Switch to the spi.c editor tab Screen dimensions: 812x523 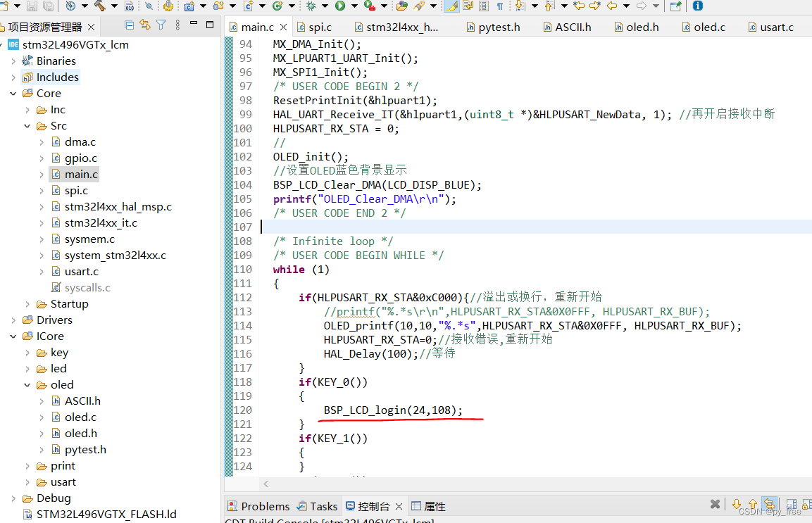click(x=320, y=27)
